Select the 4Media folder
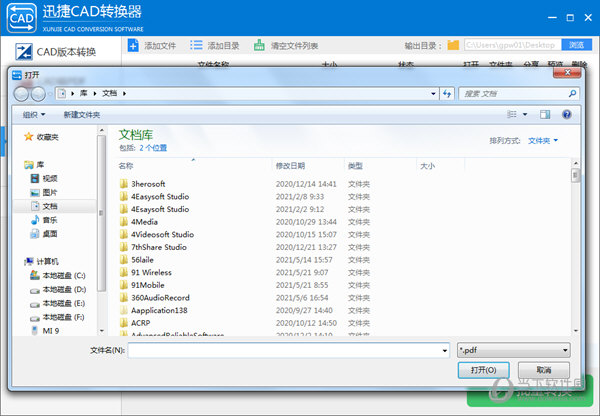 (139, 222)
